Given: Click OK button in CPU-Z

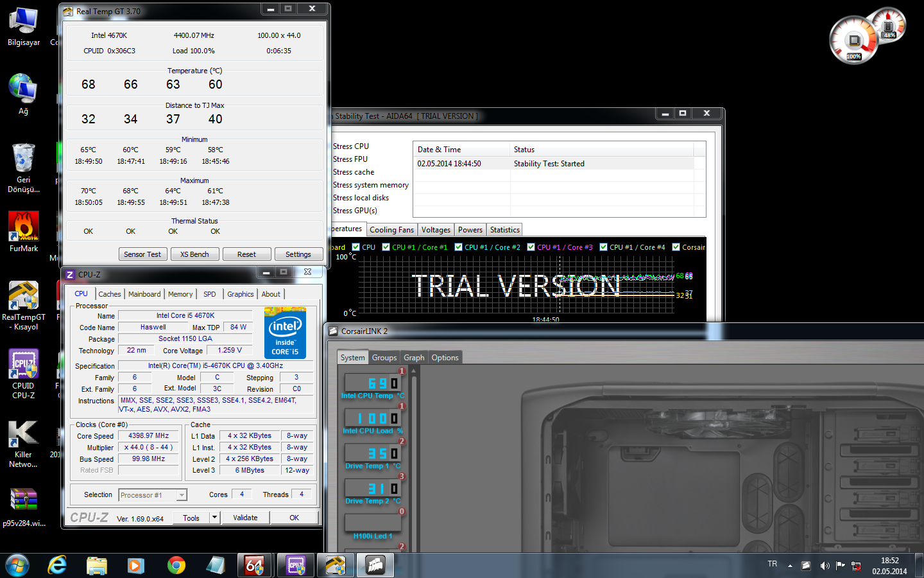Looking at the screenshot, I should tap(294, 518).
